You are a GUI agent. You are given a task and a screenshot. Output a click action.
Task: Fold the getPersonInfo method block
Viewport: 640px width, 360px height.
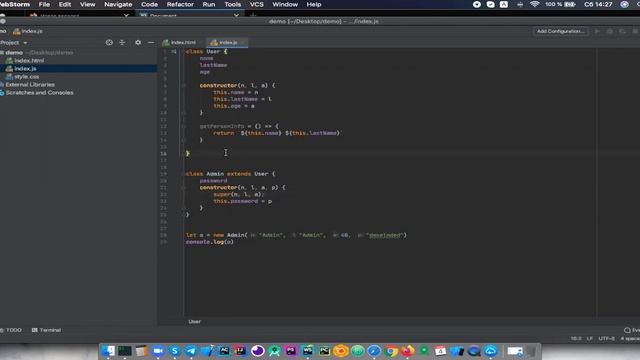(x=184, y=126)
